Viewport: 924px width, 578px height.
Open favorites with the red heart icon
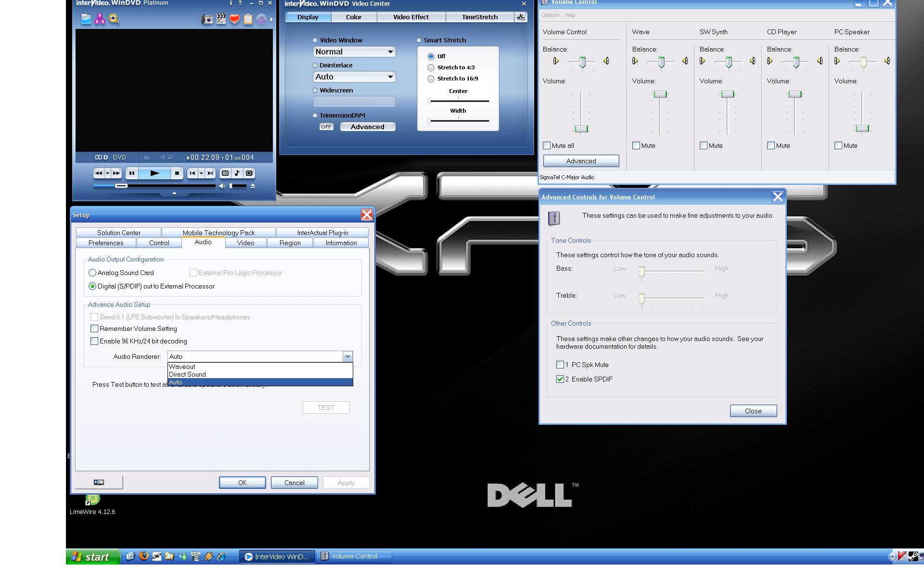234,19
